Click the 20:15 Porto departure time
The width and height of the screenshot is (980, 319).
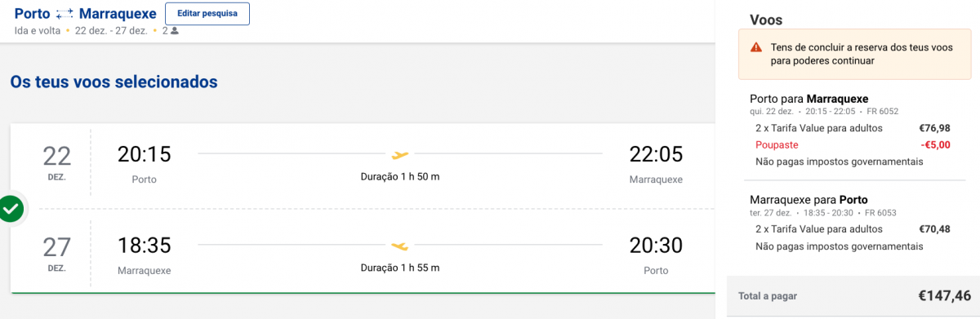click(145, 153)
